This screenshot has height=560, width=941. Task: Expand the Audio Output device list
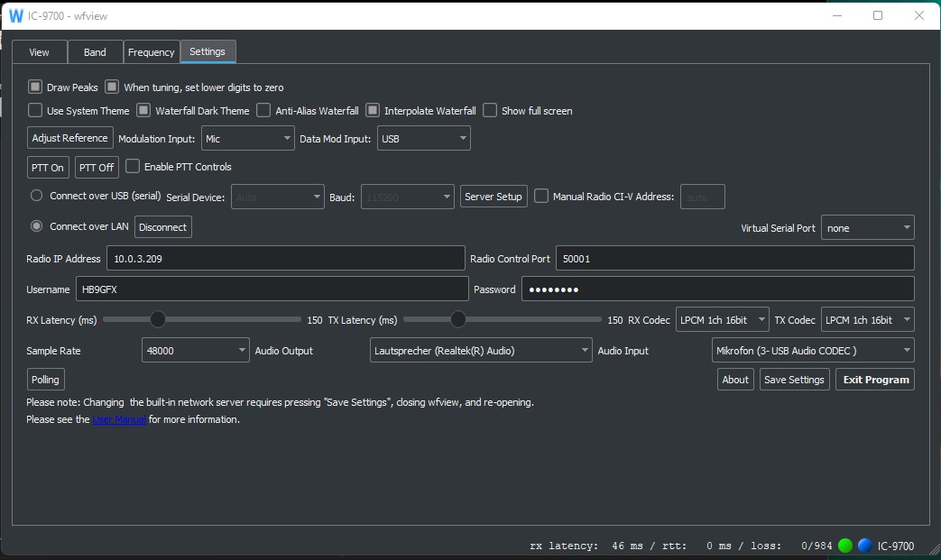[x=481, y=351]
